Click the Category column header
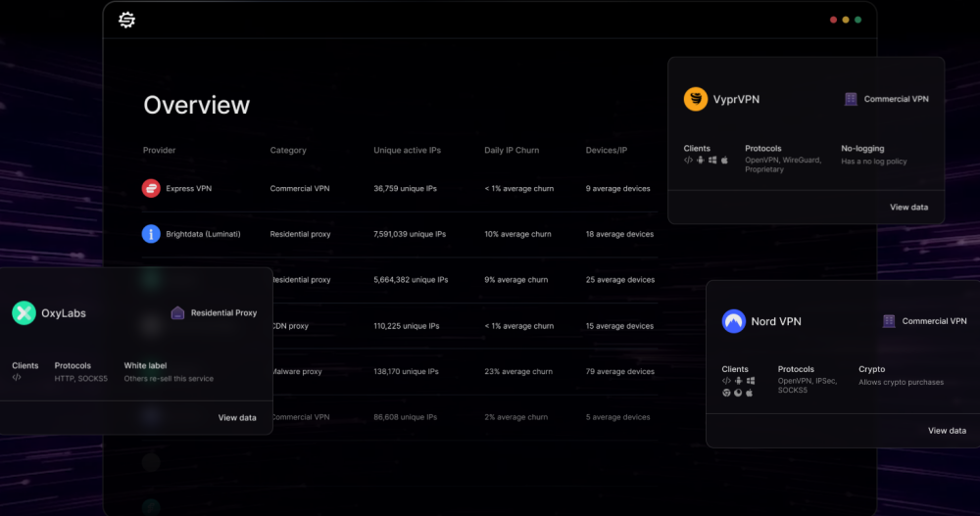Screen dimensions: 980x516 (288, 150)
